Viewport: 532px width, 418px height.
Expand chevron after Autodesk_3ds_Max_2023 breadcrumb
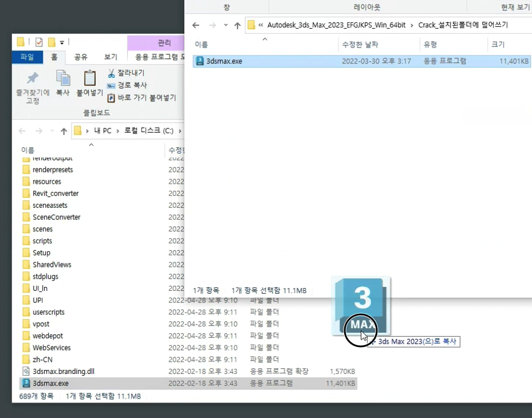412,25
